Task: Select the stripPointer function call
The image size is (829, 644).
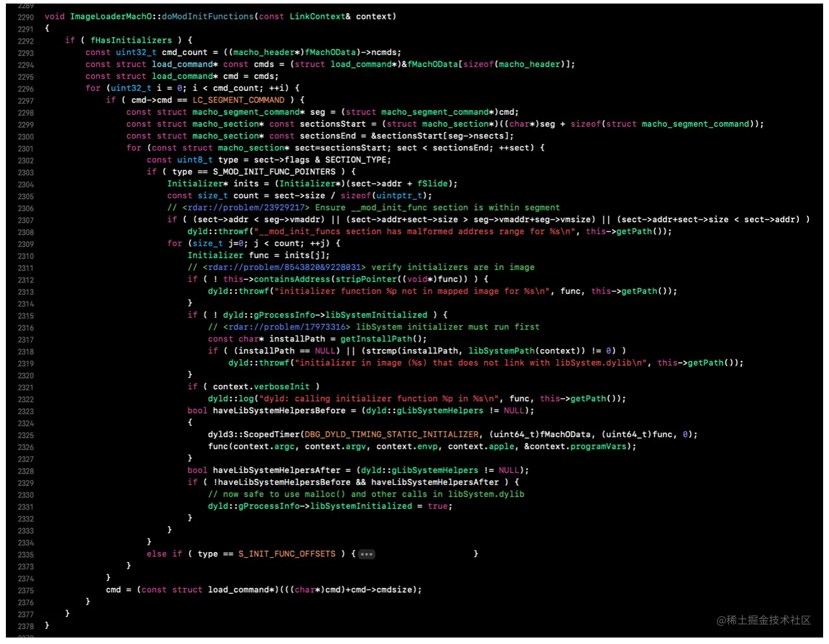Action: 366,280
